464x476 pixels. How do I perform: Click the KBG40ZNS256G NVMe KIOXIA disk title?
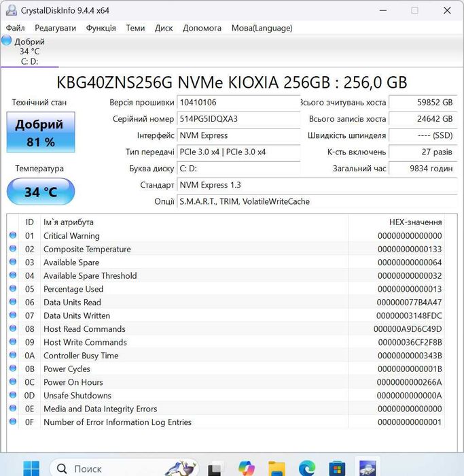click(x=232, y=82)
